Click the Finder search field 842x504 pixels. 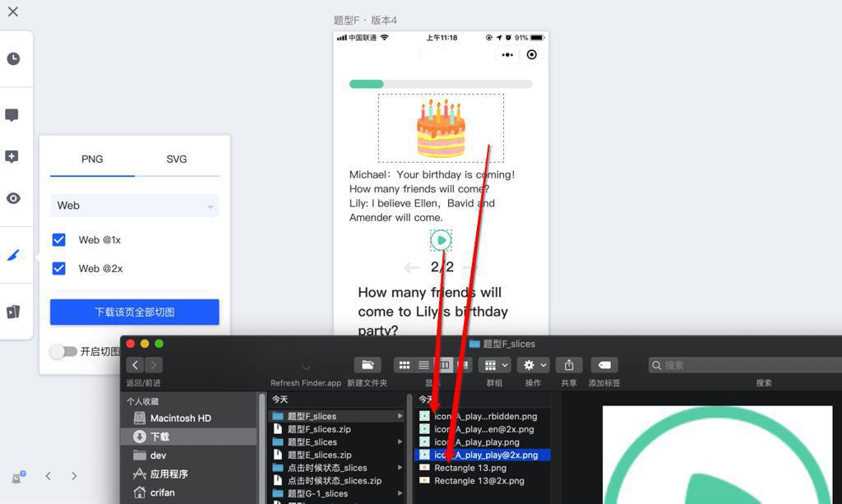745,366
